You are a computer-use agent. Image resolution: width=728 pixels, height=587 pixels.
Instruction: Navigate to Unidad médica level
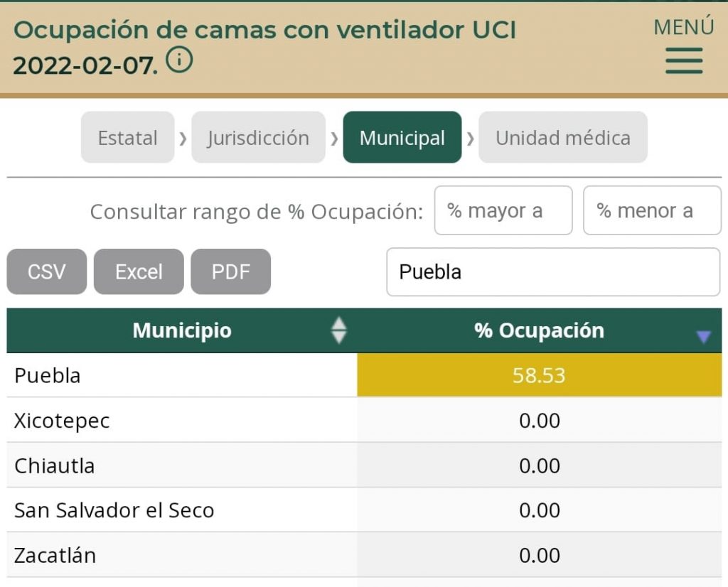coord(562,137)
